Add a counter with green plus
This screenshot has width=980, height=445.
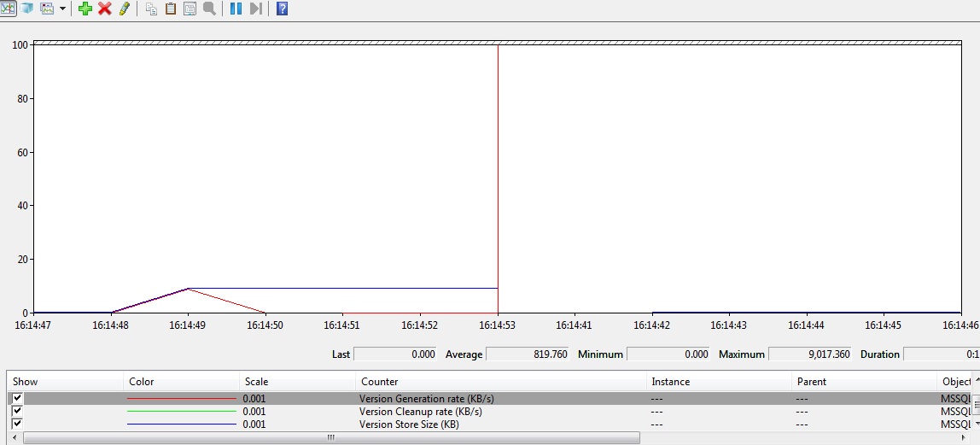pyautogui.click(x=85, y=9)
